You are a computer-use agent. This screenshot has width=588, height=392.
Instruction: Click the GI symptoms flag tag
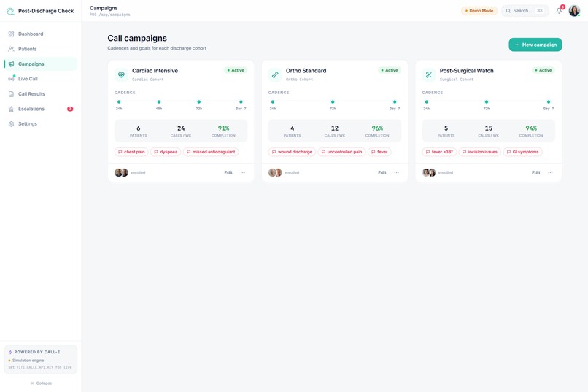pyautogui.click(x=522, y=152)
